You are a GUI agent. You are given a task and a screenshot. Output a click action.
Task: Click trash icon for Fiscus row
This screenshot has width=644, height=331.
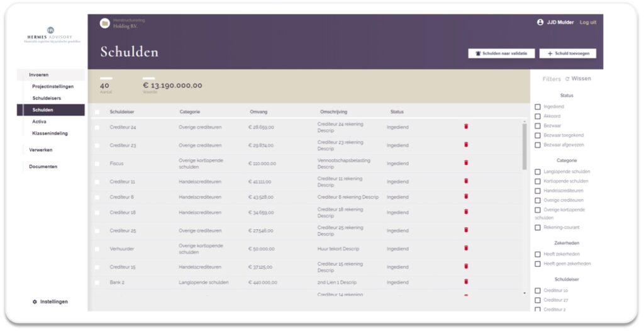pyautogui.click(x=466, y=163)
